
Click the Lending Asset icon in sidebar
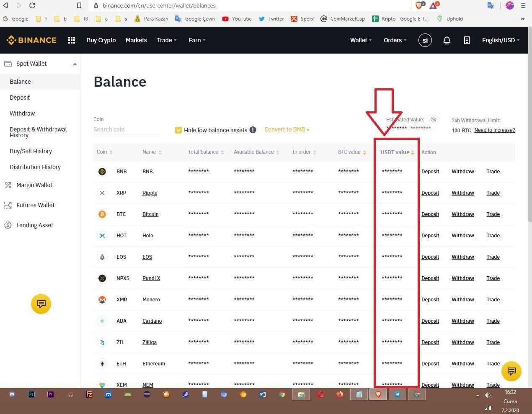click(x=8, y=225)
